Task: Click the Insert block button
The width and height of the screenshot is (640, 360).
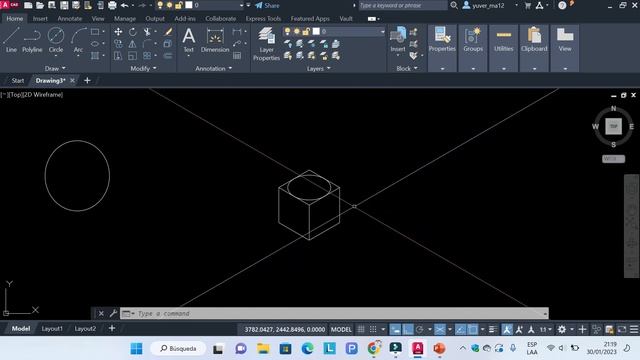Action: [x=398, y=40]
